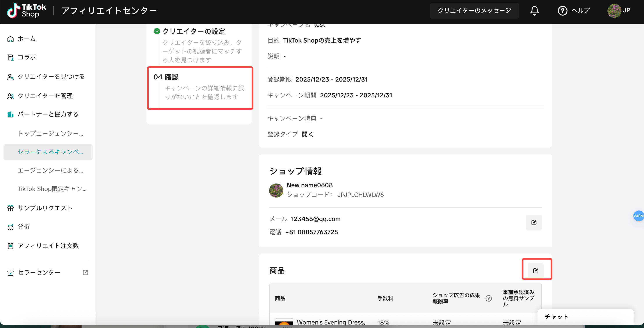
Task: Click the アフィリエイトセンター title
Action: click(109, 11)
